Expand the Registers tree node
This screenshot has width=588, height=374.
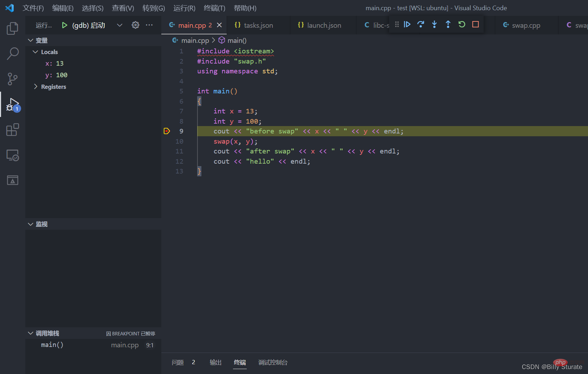(35, 87)
